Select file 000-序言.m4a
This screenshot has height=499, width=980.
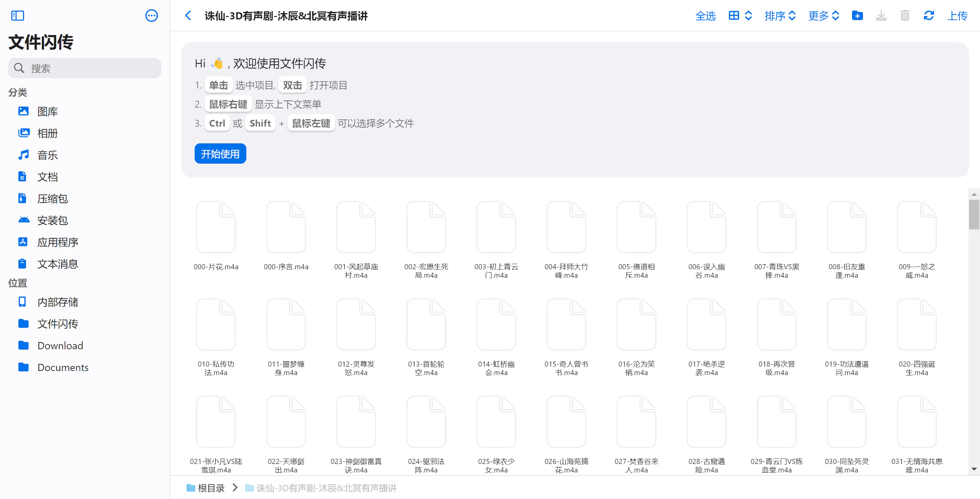coord(286,236)
